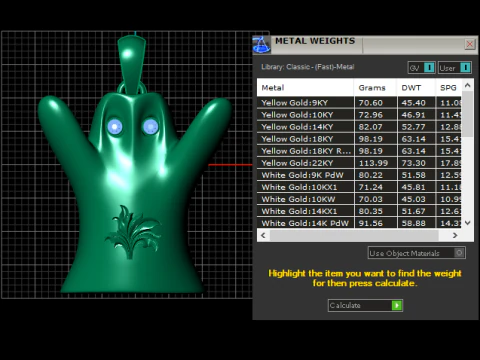Click the vertical scrollbar thumb
The width and height of the screenshot is (480, 360).
point(468,114)
